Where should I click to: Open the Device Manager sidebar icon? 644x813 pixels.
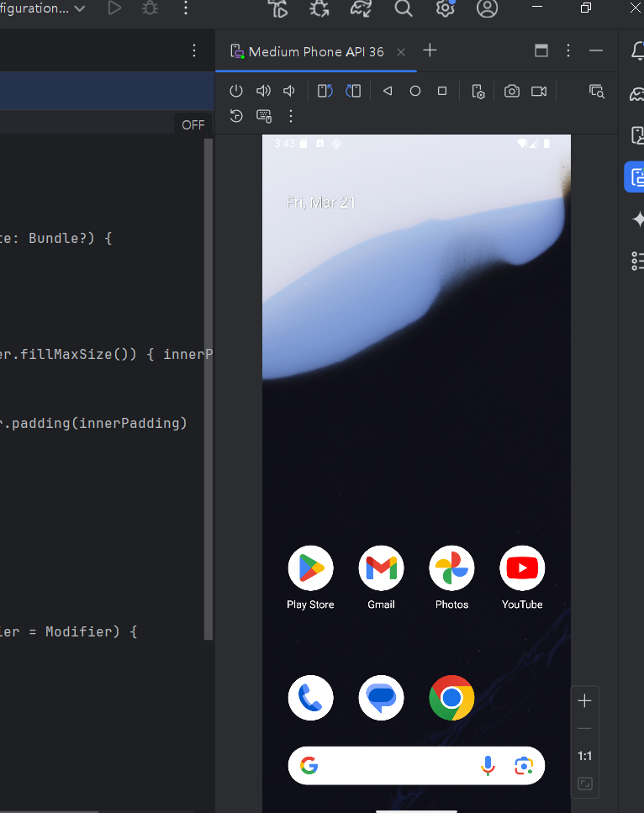coord(638,135)
